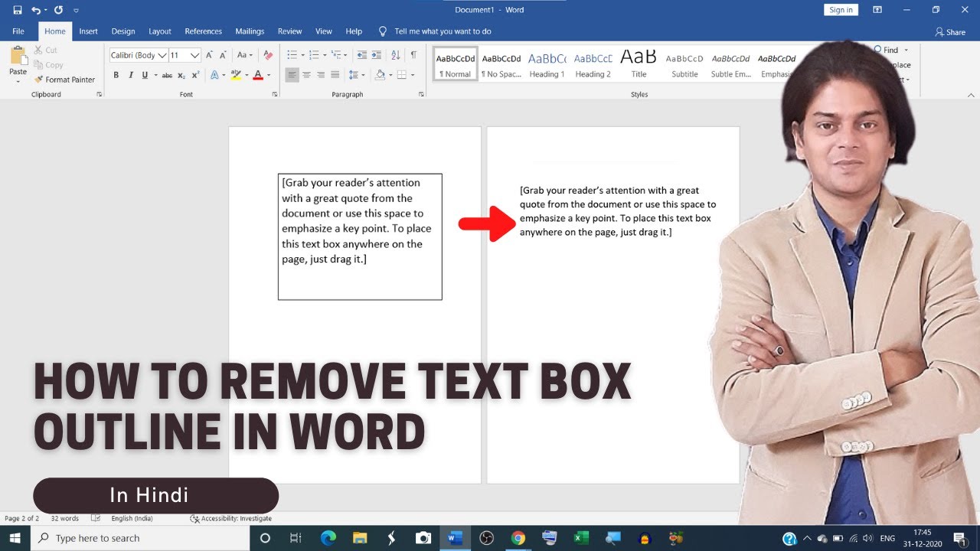Toggle Bold formatting
The width and height of the screenshot is (980, 551).
[116, 75]
